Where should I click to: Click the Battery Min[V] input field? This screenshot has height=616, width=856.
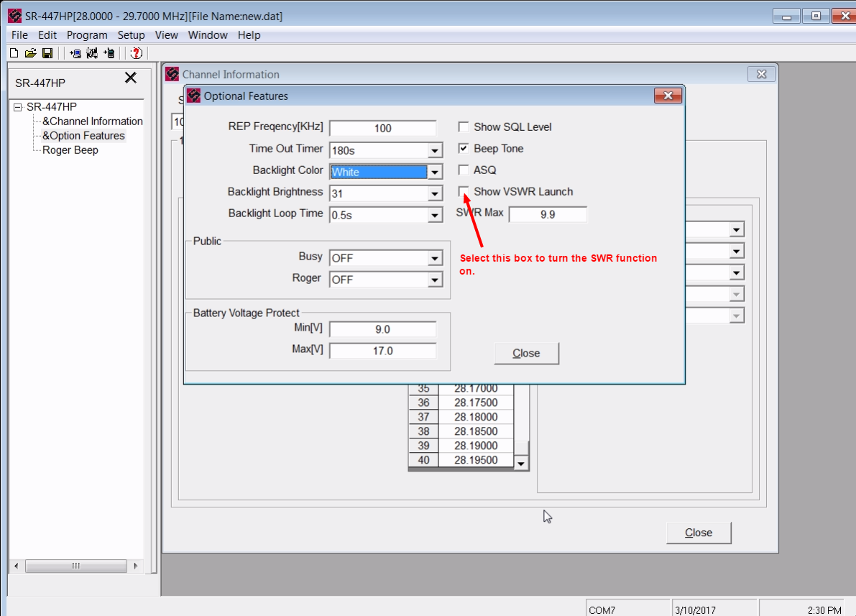[382, 329]
